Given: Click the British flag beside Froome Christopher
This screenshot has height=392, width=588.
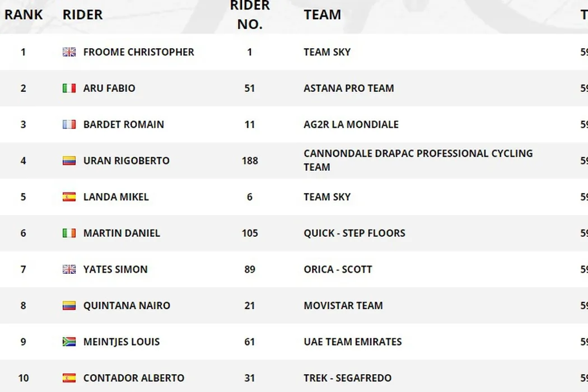Looking at the screenshot, I should click(69, 52).
